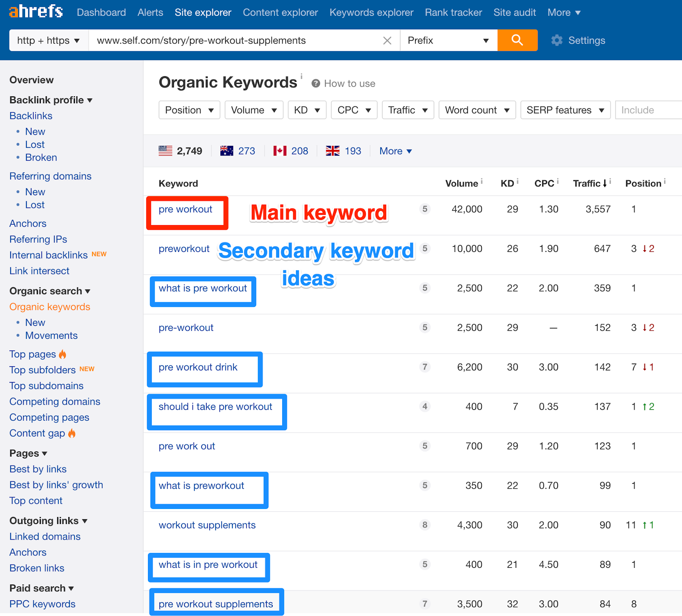This screenshot has width=682, height=616.
Task: Click the How to use help icon
Action: (x=315, y=84)
